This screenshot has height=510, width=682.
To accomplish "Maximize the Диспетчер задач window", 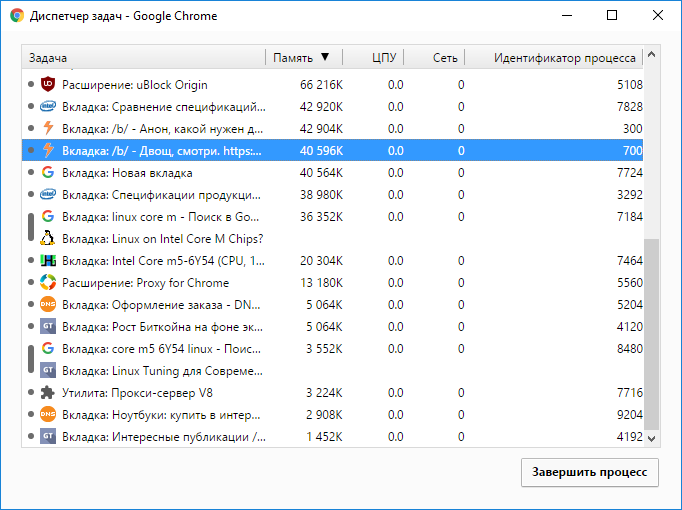I will [x=612, y=15].
